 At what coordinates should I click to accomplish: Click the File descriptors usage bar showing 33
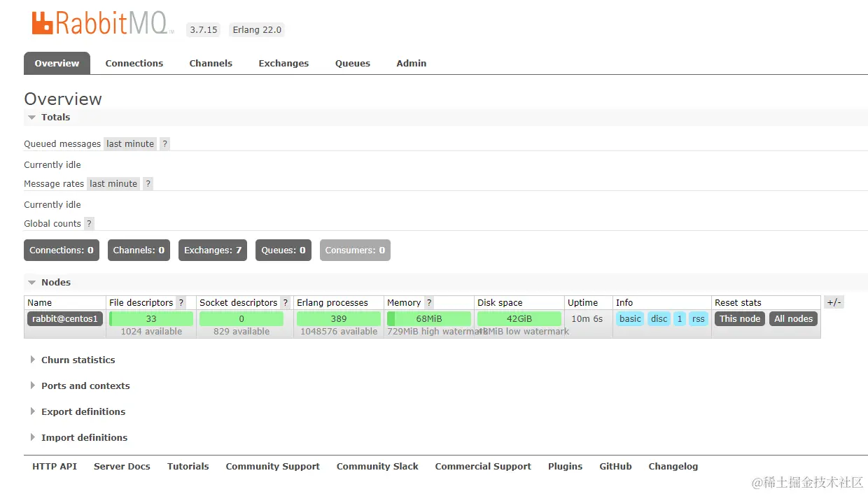coord(151,319)
